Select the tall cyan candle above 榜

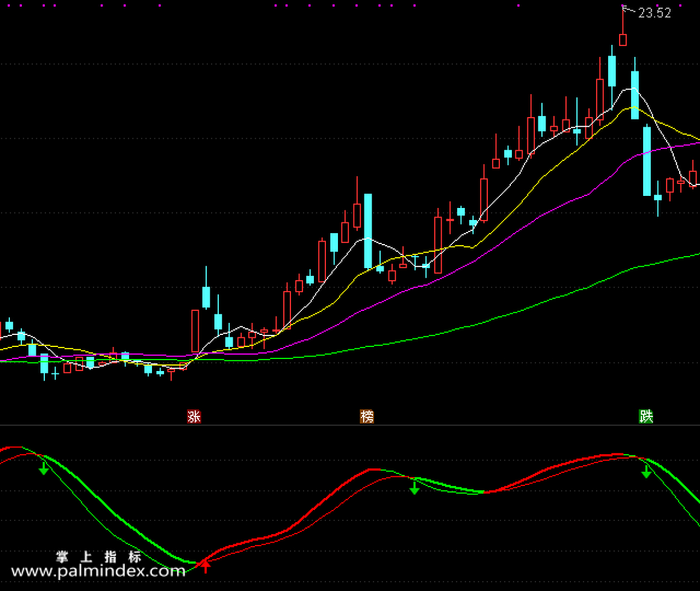click(368, 231)
